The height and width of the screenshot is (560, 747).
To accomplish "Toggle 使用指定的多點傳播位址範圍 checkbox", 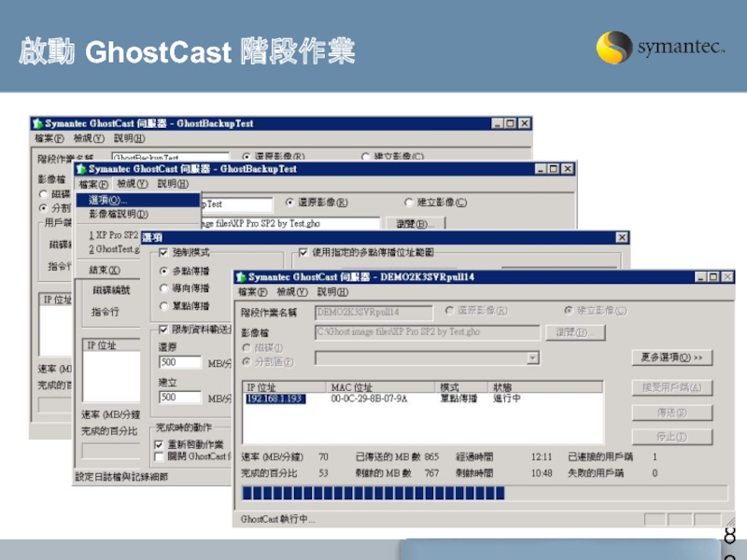I will [303, 252].
